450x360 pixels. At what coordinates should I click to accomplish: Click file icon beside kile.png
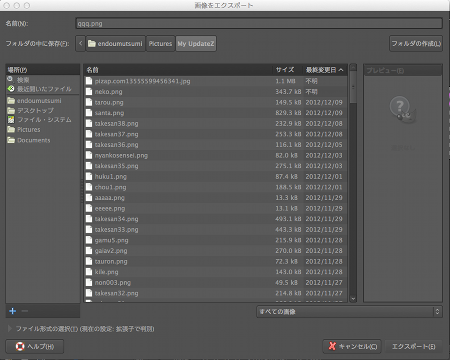[x=89, y=272]
